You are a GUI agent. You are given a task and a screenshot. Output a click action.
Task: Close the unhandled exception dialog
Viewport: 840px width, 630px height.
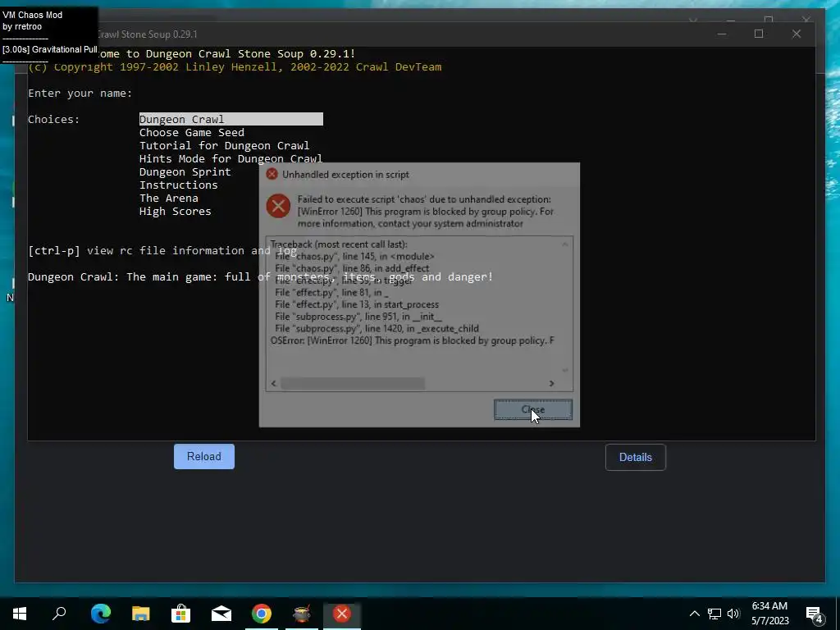pos(533,409)
